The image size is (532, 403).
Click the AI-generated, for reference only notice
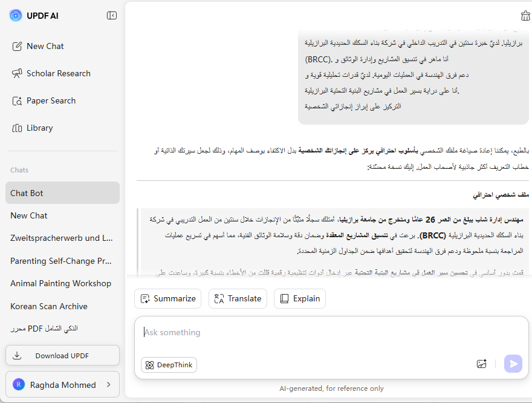coord(331,388)
